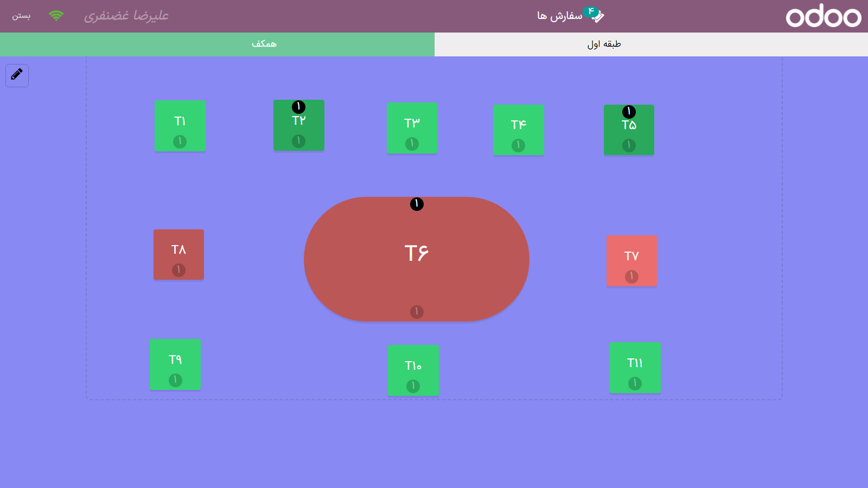This screenshot has width=868, height=488.
Task: Click the cashier name علیرضا غضنفری
Action: [126, 16]
